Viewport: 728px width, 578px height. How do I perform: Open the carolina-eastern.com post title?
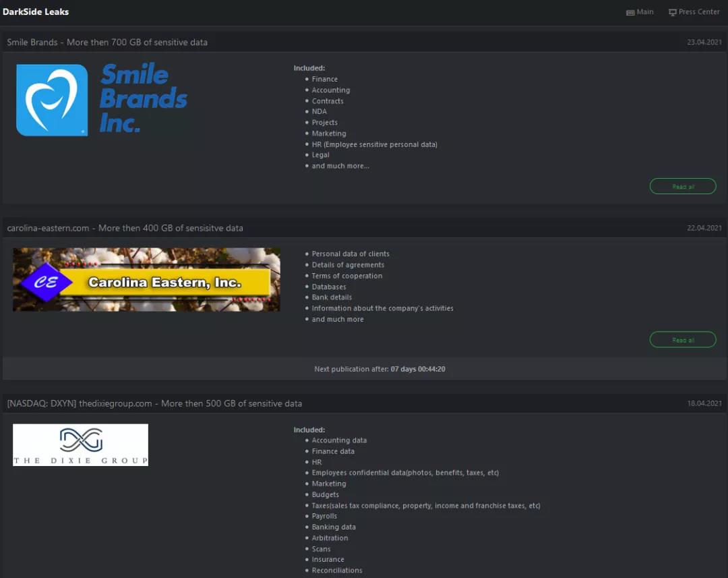tap(125, 228)
